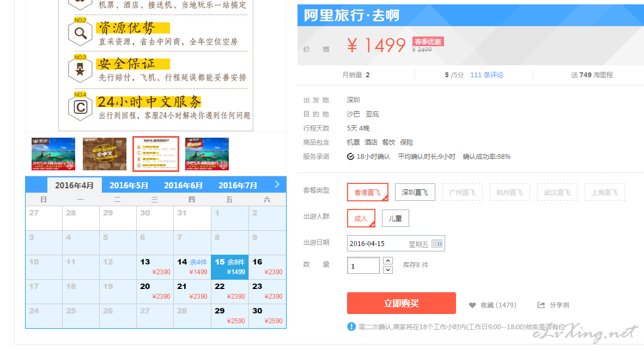This screenshot has height=351, width=644.
Task: Pick April 21 on the calendar
Action: (x=192, y=292)
